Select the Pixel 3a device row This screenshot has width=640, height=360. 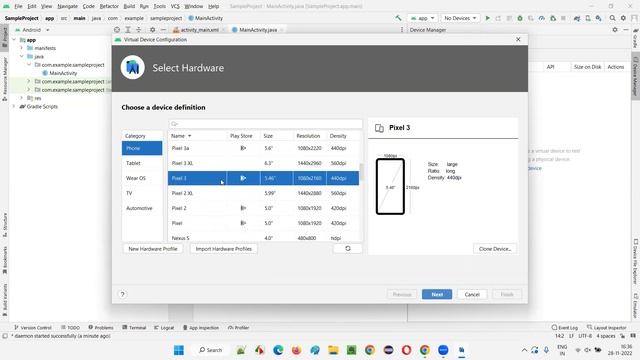click(x=263, y=148)
